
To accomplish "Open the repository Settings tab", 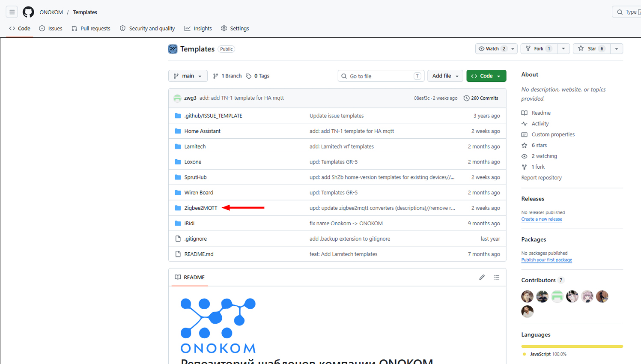I will click(235, 28).
